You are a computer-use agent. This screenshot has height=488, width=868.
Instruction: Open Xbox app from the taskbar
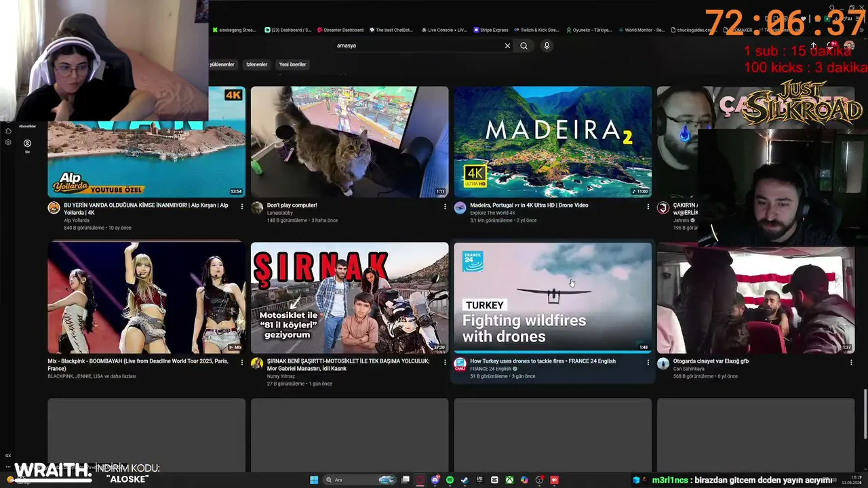click(509, 480)
